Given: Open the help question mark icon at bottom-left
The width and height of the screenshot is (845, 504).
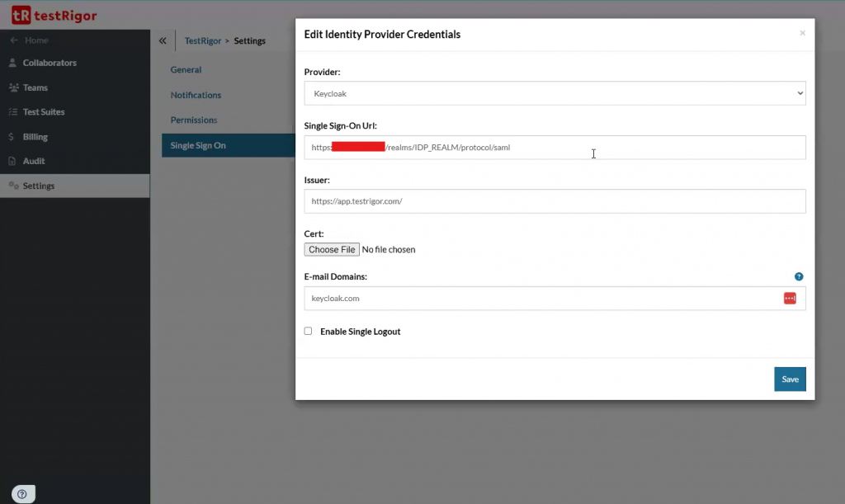Looking at the screenshot, I should coord(22,494).
